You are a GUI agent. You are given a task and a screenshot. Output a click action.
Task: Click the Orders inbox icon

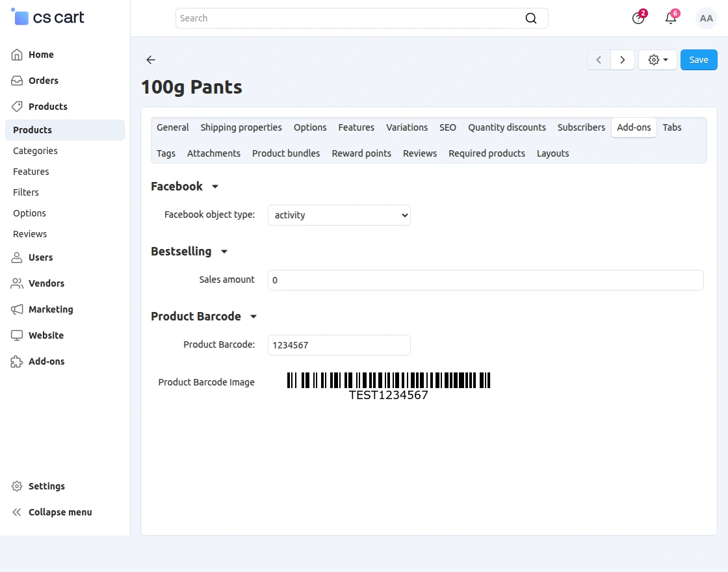(x=17, y=81)
